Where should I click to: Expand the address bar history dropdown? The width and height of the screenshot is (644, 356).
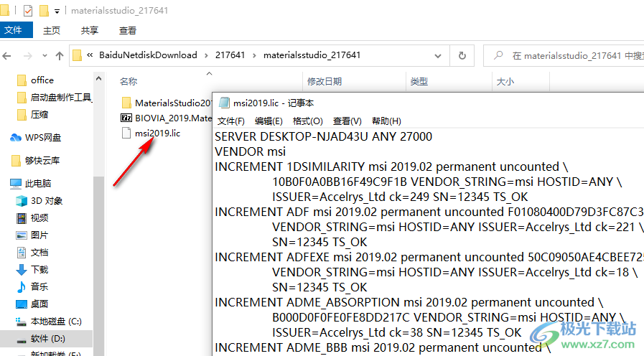pyautogui.click(x=438, y=55)
